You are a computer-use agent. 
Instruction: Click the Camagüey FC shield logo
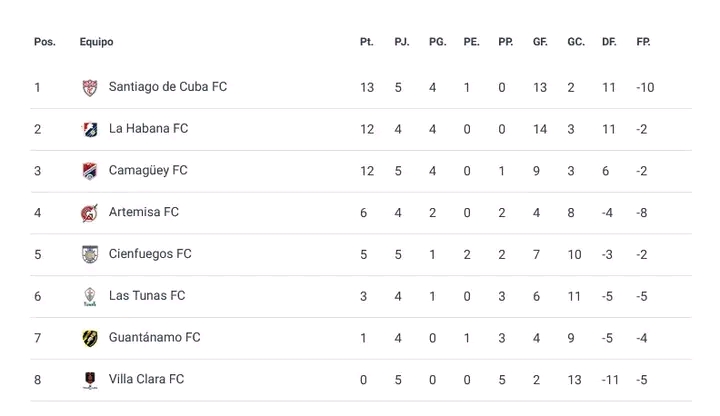tap(90, 171)
